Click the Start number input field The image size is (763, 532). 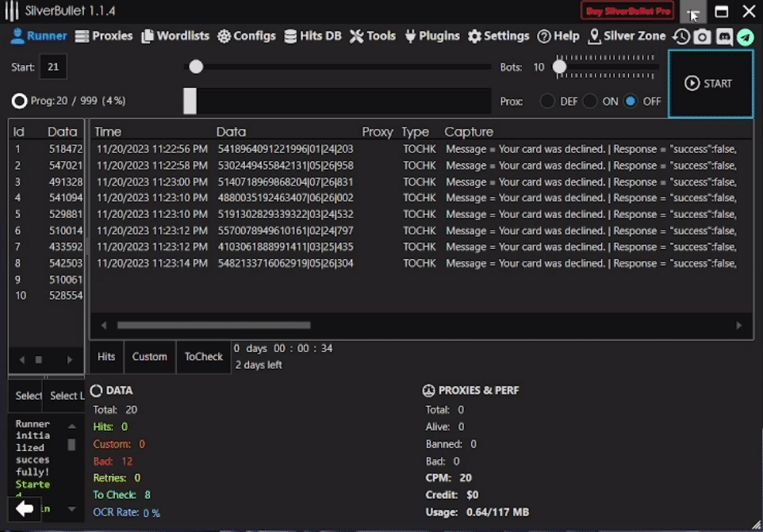53,67
